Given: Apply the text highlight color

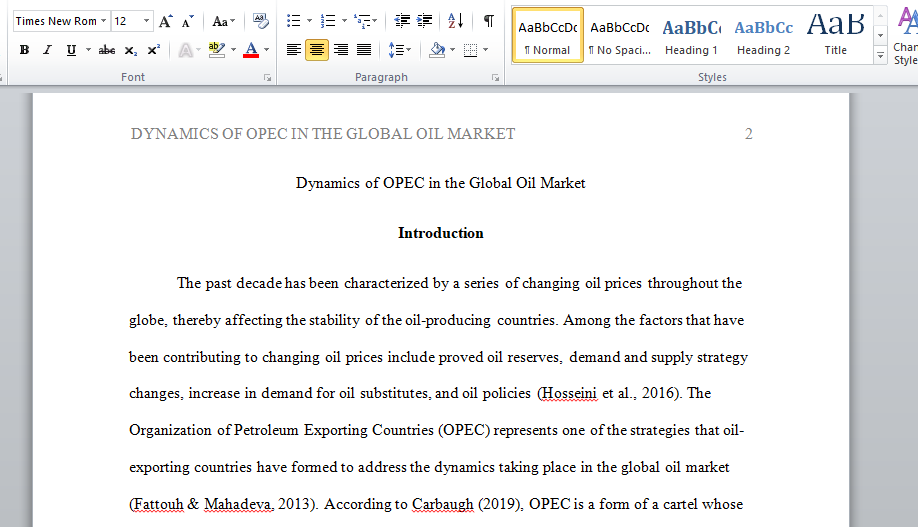Looking at the screenshot, I should pos(217,50).
